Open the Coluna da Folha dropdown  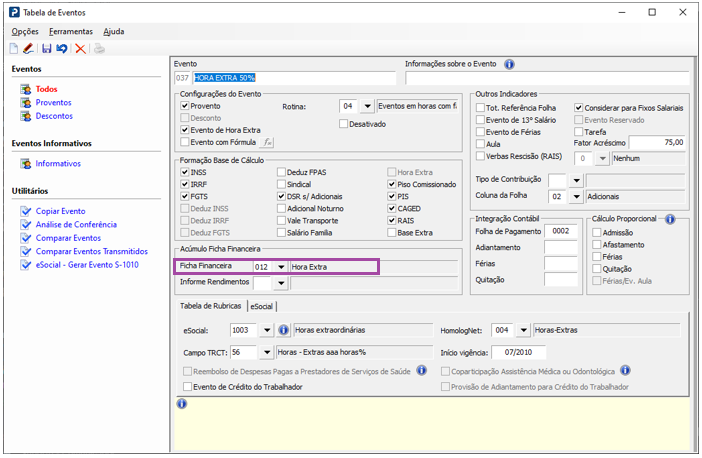coord(576,198)
